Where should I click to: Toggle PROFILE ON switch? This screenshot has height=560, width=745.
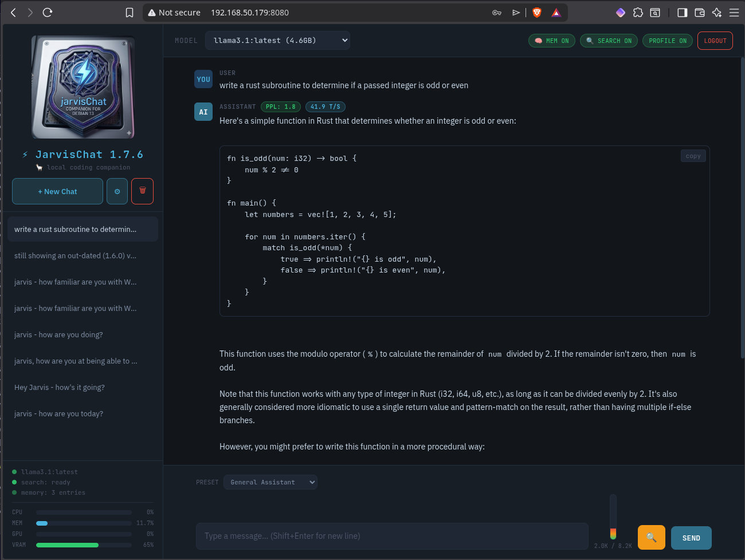(668, 41)
